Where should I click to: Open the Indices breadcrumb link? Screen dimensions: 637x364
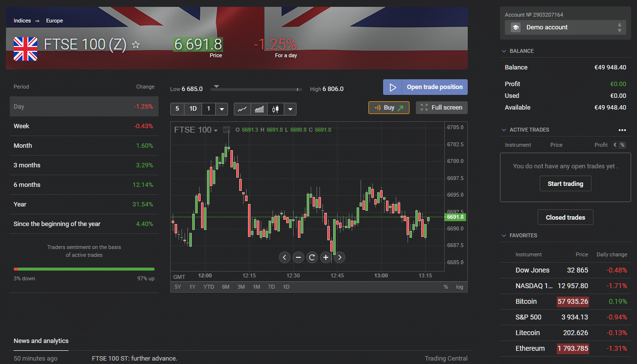(x=22, y=21)
